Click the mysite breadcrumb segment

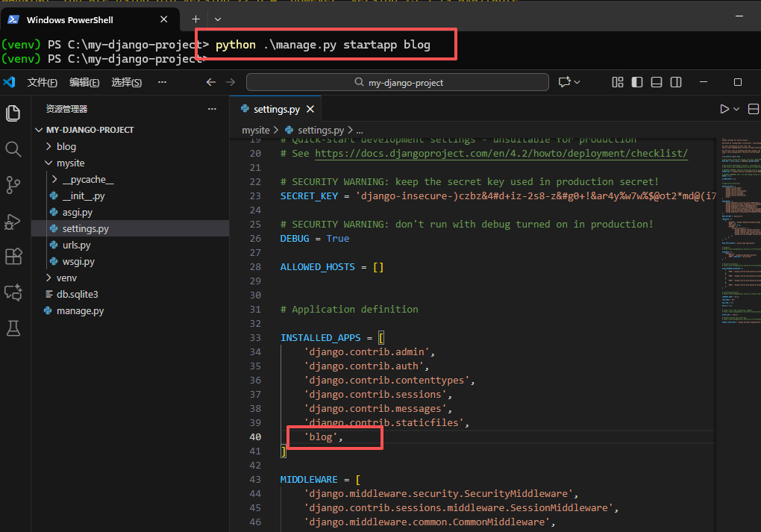click(x=256, y=130)
